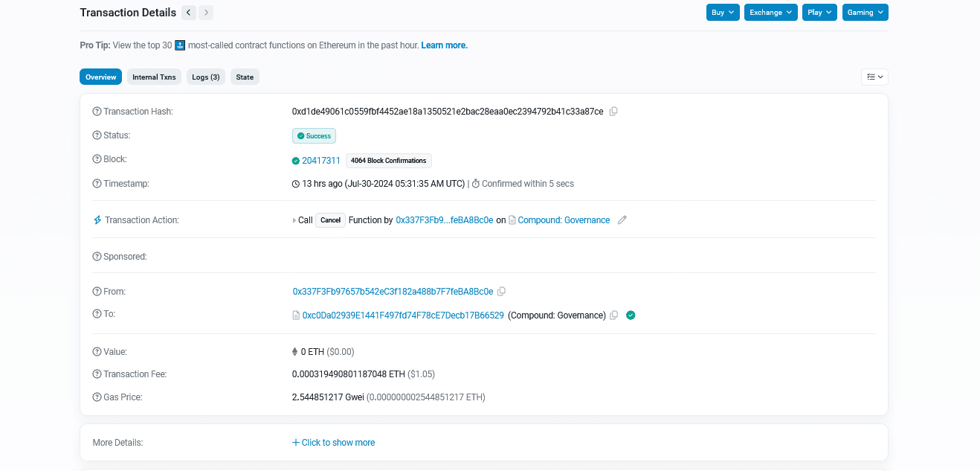Edit transaction action pencil icon
Image resolution: width=980 pixels, height=471 pixels.
point(622,220)
